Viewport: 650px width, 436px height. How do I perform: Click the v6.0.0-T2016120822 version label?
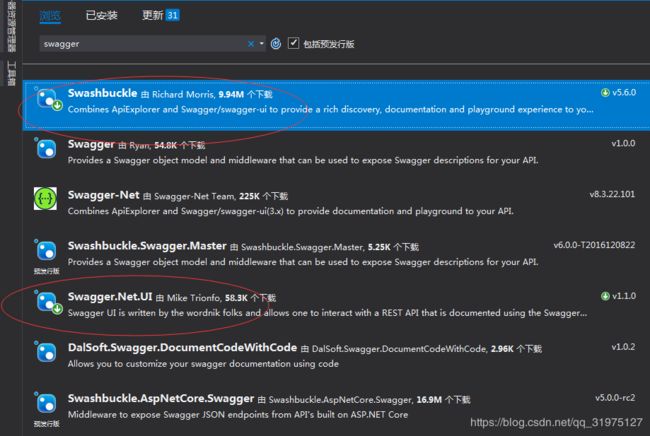coord(594,245)
